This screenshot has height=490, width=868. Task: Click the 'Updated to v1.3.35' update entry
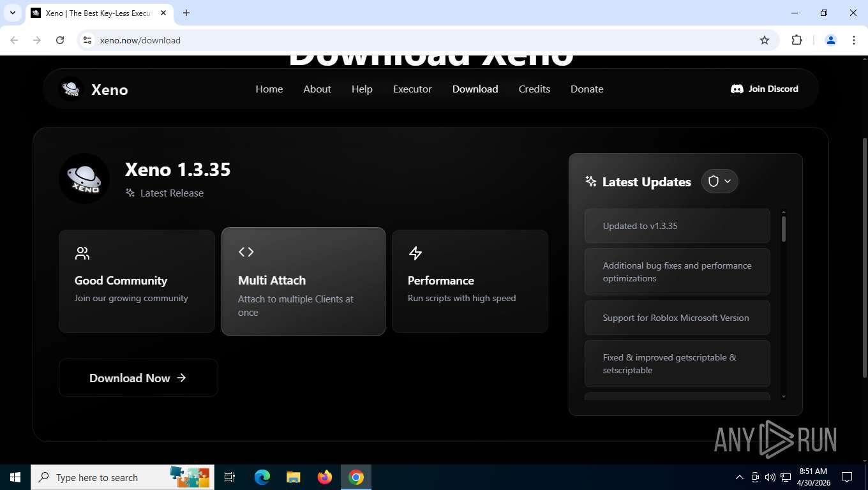pyautogui.click(x=677, y=226)
